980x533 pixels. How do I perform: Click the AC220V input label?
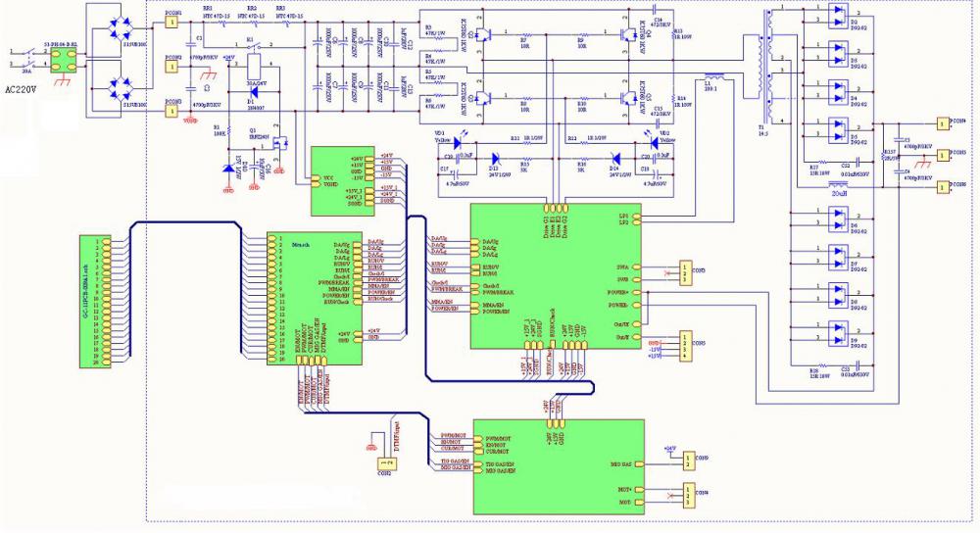21,89
